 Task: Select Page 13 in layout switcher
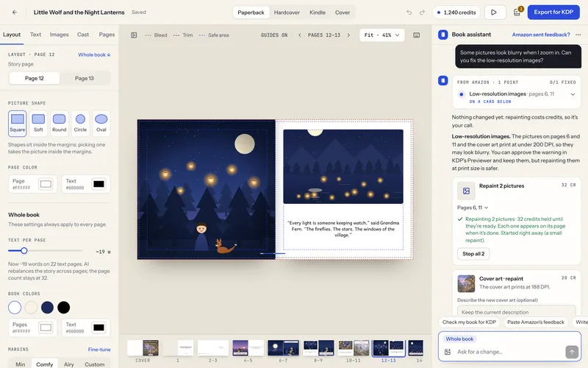pyautogui.click(x=85, y=78)
